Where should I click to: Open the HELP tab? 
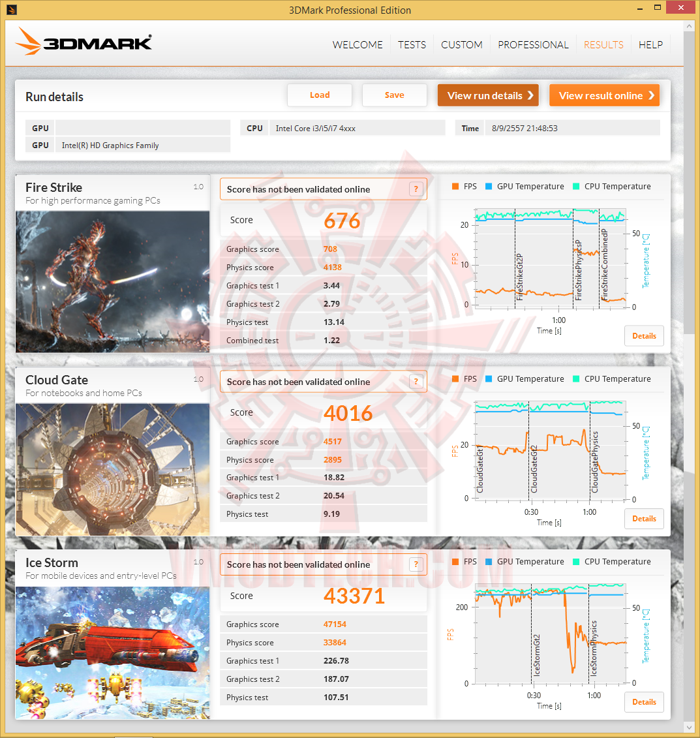click(x=650, y=45)
